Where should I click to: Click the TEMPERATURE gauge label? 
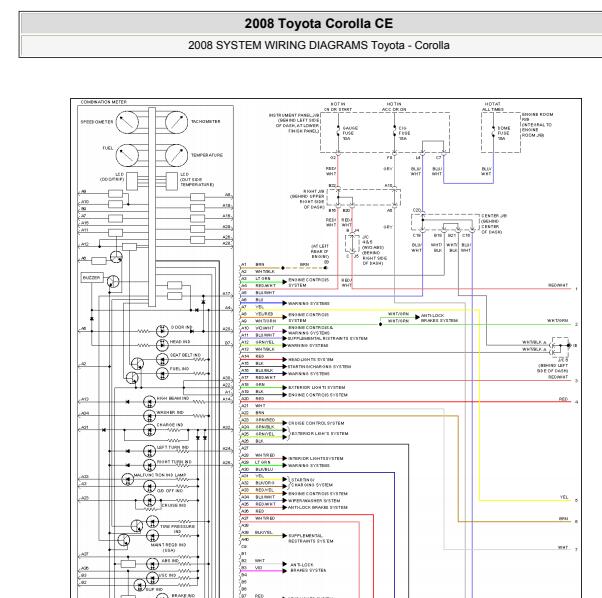(207, 155)
